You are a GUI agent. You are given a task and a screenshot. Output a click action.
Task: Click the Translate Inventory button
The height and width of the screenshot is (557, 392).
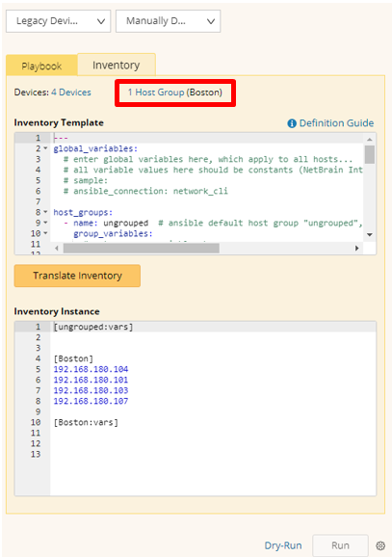click(77, 276)
